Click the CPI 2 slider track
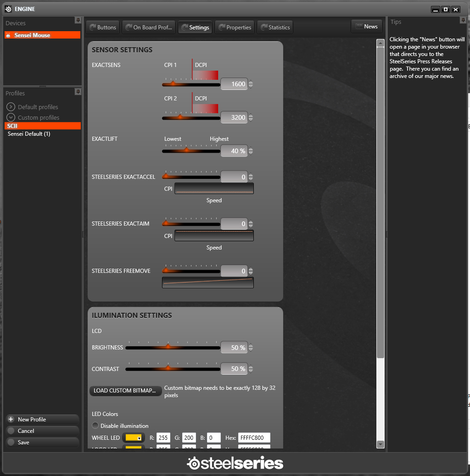Viewport: 470px width, 476px height. pos(191,118)
